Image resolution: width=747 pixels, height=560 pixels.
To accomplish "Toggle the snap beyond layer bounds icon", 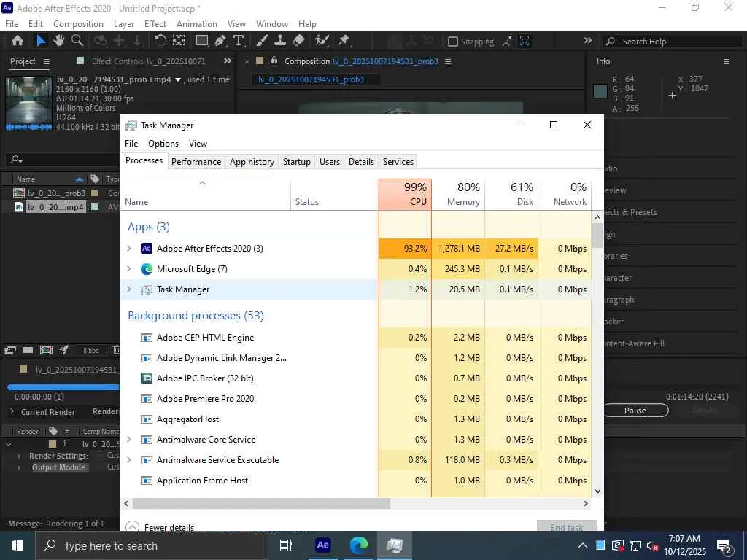I will click(x=525, y=42).
